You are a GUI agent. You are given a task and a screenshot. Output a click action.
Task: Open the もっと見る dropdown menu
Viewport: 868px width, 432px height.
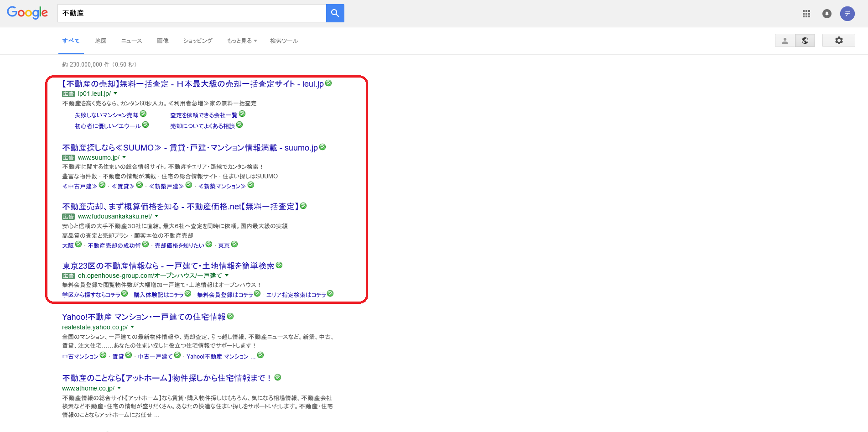coord(242,41)
